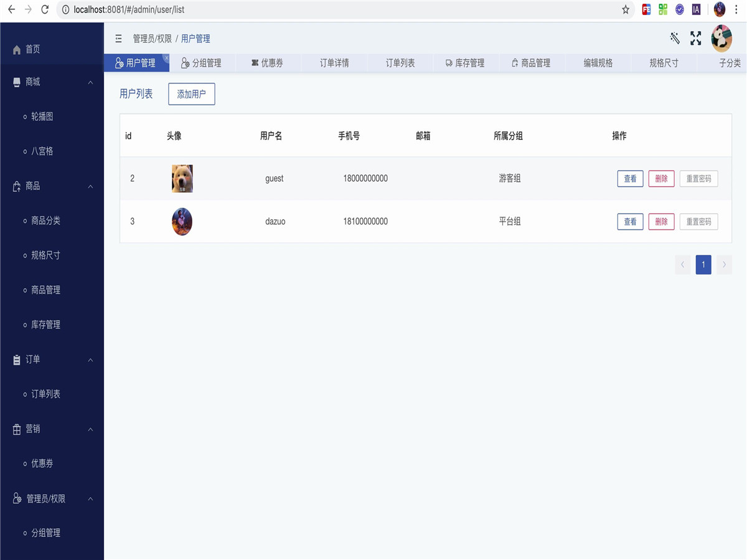Open guest's dog avatar thumbnail
Image resolution: width=747 pixels, height=560 pixels.
coord(182,179)
